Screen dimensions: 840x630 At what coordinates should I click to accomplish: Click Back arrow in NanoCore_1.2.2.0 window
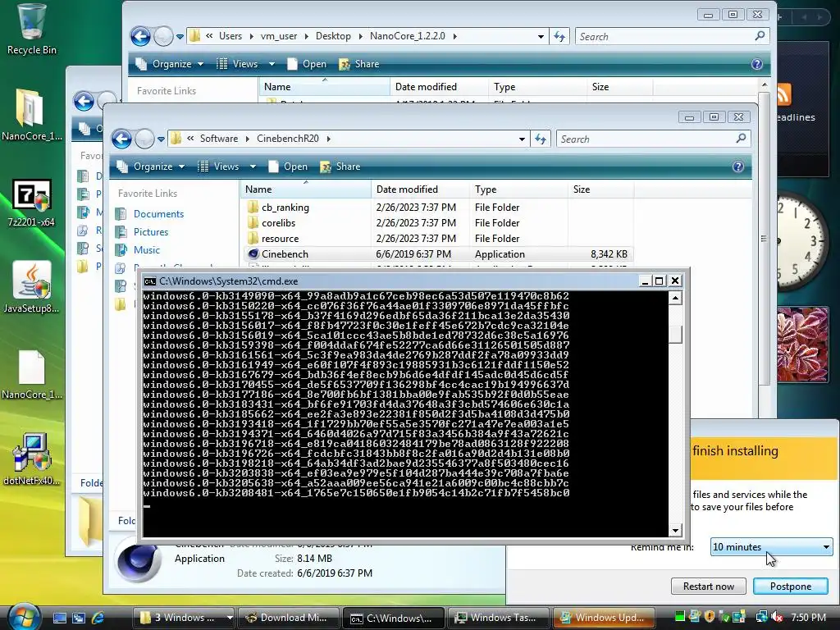click(x=141, y=36)
